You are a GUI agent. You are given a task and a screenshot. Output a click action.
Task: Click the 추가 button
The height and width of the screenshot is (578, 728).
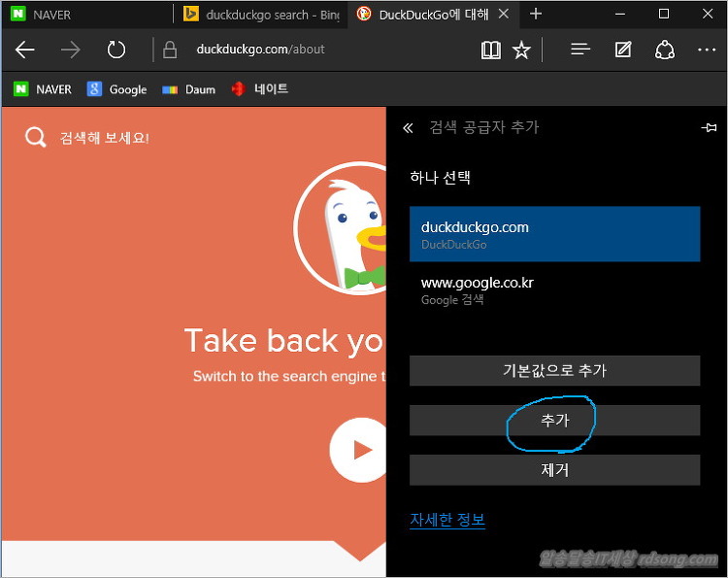pos(554,421)
